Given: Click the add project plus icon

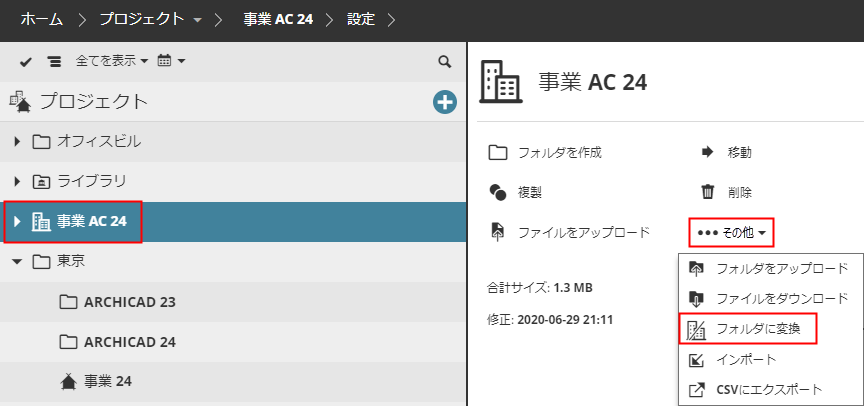Looking at the screenshot, I should coord(445,101).
